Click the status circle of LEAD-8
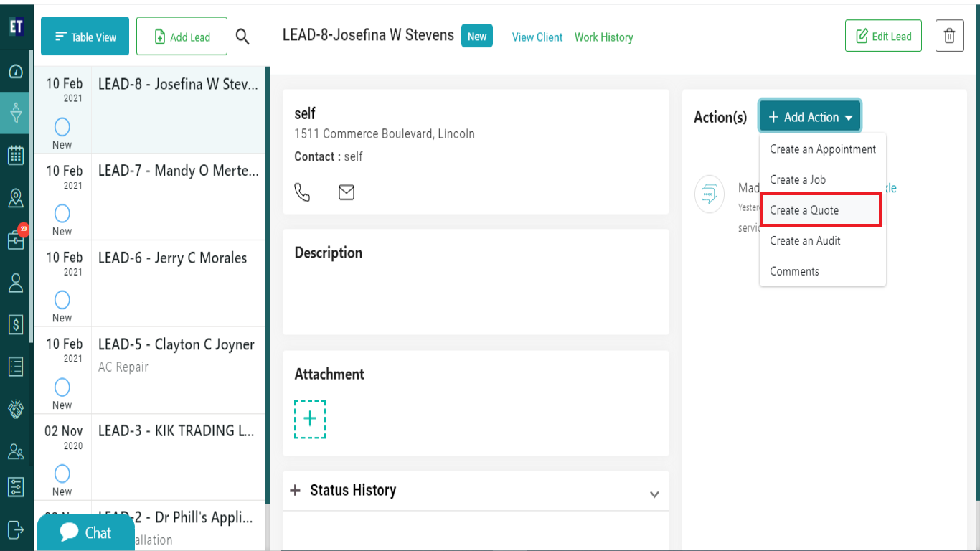Screen dimensions: 980x551 pos(62,127)
